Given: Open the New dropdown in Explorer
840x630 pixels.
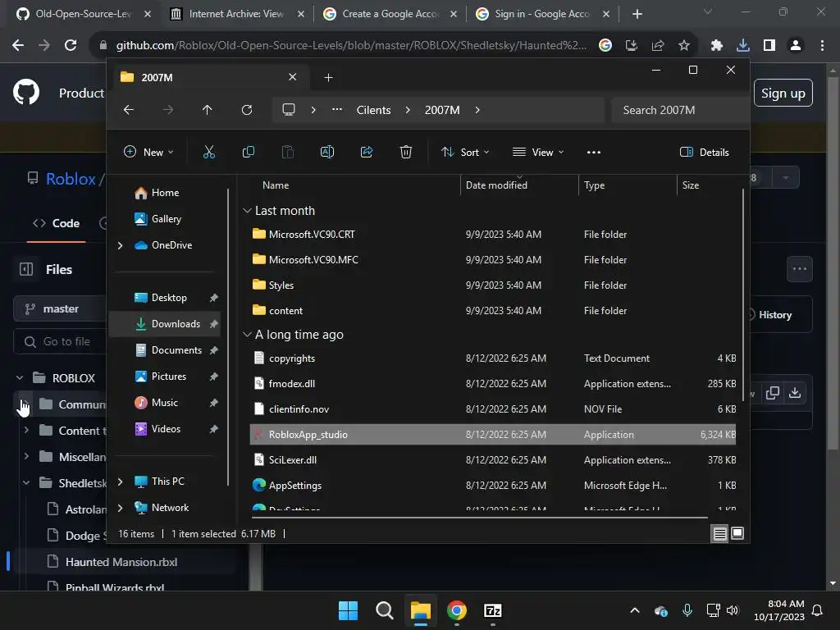Looking at the screenshot, I should tap(149, 152).
